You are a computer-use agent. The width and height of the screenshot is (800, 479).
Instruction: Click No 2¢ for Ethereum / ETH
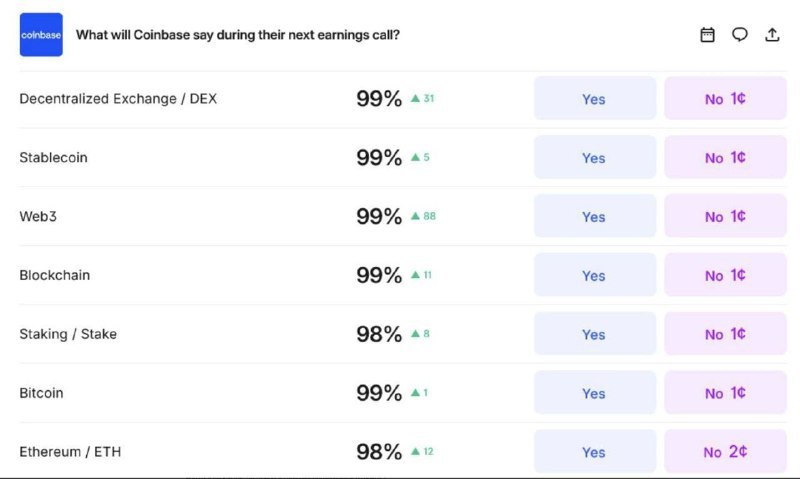click(725, 452)
